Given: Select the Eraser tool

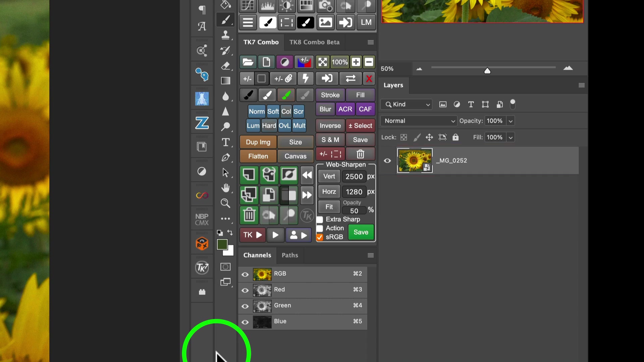Looking at the screenshot, I should (225, 66).
